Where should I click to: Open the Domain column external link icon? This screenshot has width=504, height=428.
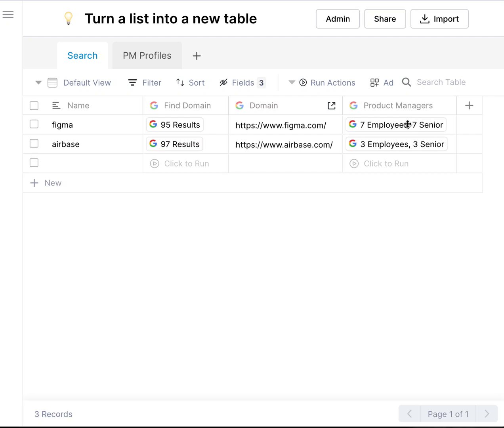click(332, 105)
